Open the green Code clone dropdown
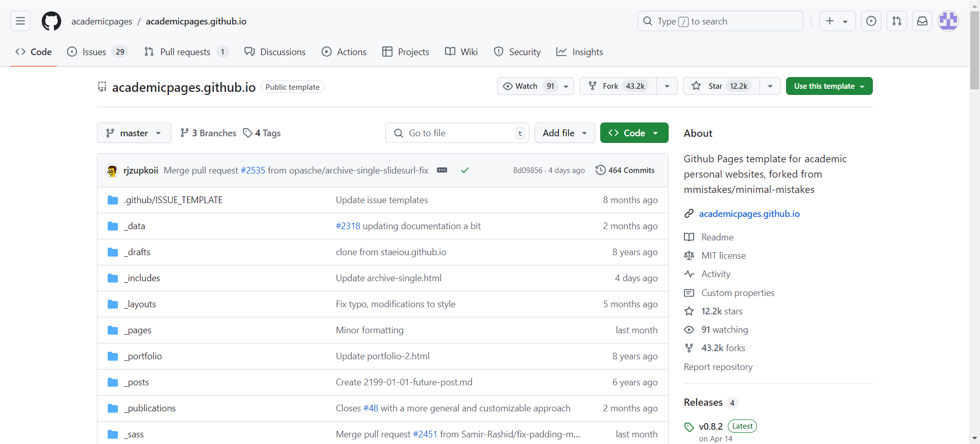Screen dimensions: 980x444 634,133
